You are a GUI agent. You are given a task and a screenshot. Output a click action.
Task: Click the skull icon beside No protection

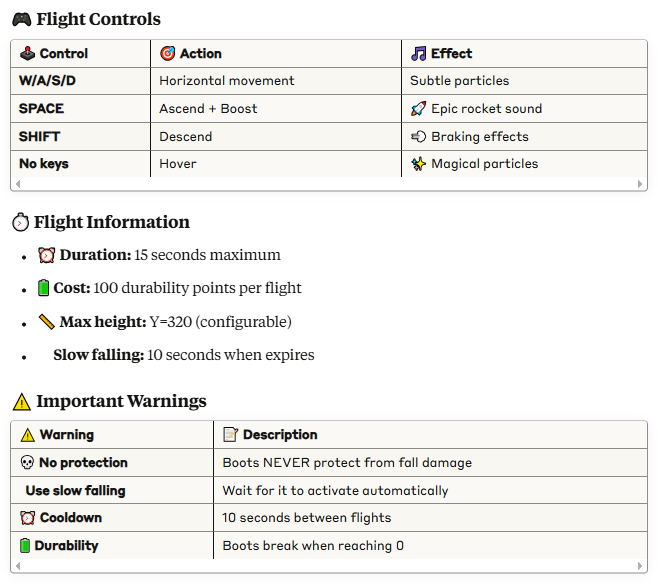click(x=27, y=463)
